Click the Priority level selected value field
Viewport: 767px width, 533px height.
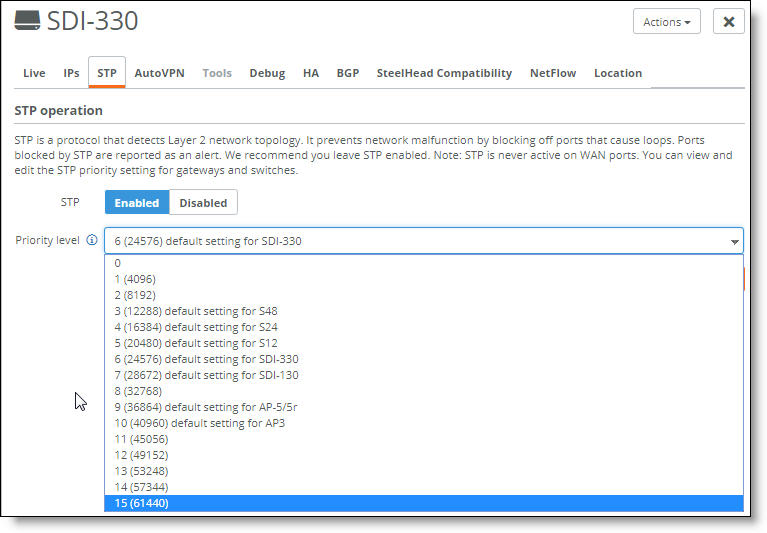424,241
